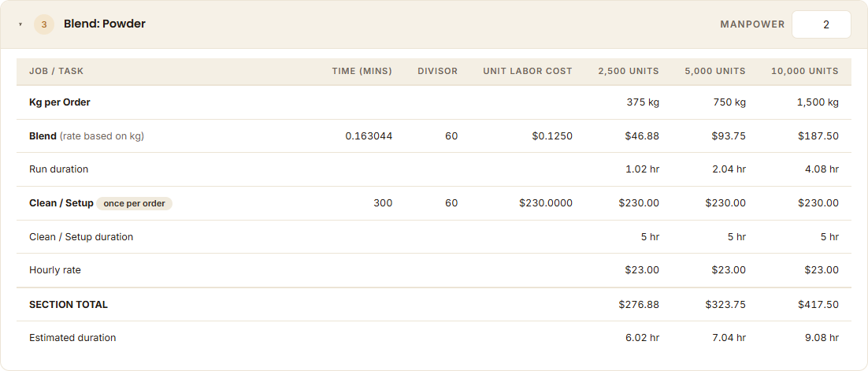Click the 9.08 hr estimated duration
The height and width of the screenshot is (371, 868).
[822, 338]
